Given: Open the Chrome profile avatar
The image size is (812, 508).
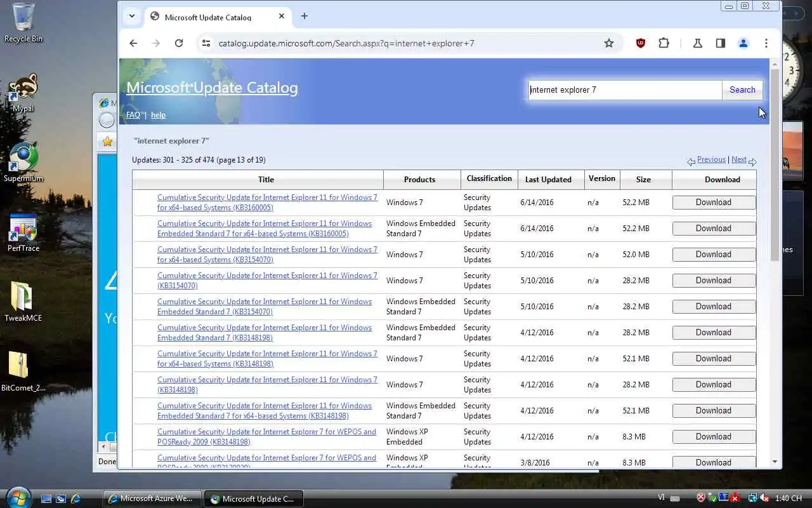Looking at the screenshot, I should 743,43.
